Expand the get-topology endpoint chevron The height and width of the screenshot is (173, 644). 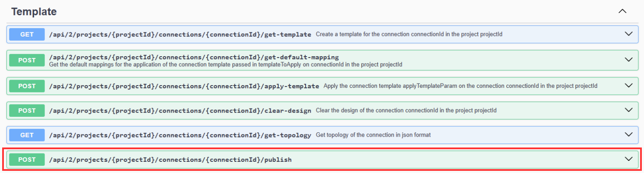629,135
